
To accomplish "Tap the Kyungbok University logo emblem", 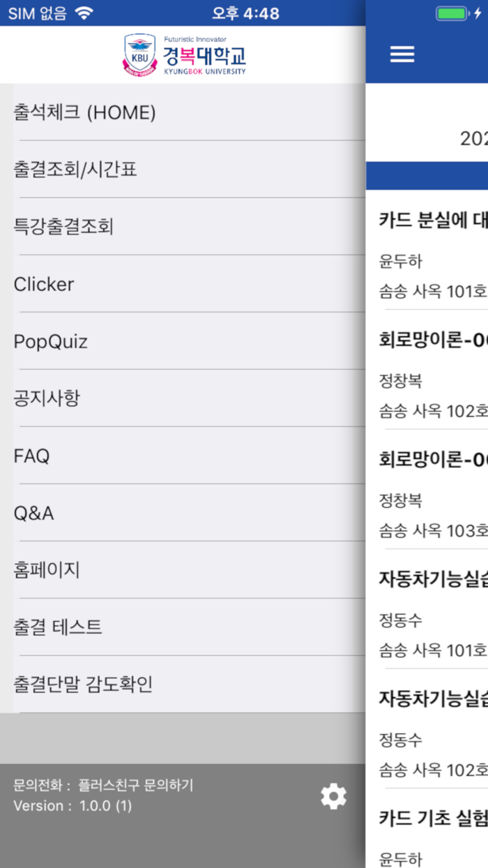I will 139,54.
